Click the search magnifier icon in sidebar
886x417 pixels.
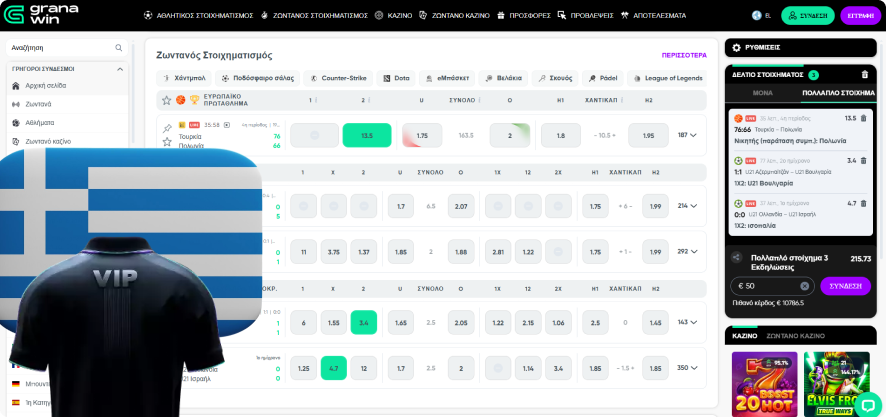pyautogui.click(x=119, y=47)
